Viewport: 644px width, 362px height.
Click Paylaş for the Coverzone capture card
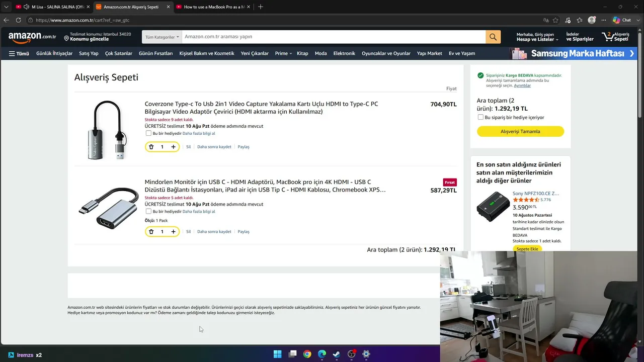(244, 147)
